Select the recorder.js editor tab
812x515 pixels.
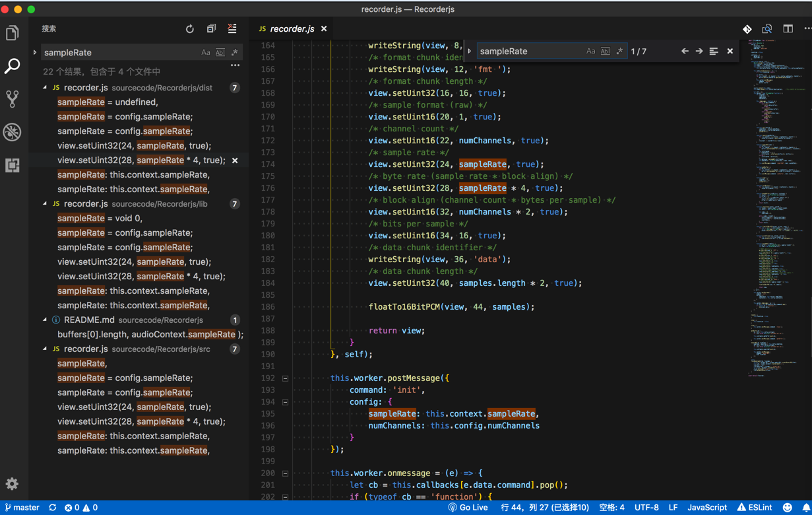tap(292, 29)
